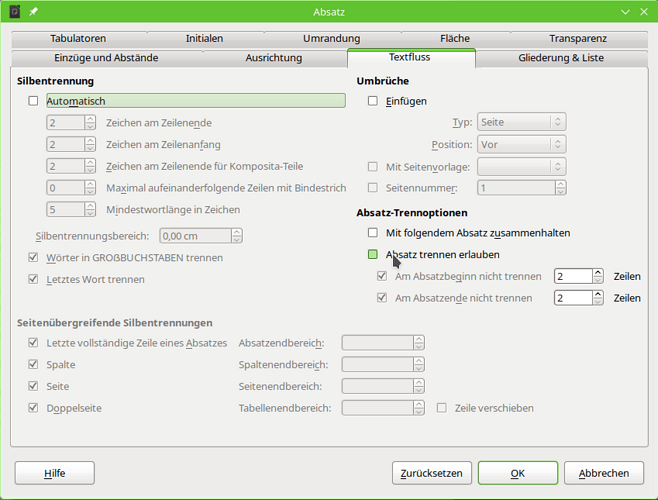Toggle 'Absatz trennen erlauben' checkbox
Viewport: 658px width, 500px height.
[x=373, y=254]
